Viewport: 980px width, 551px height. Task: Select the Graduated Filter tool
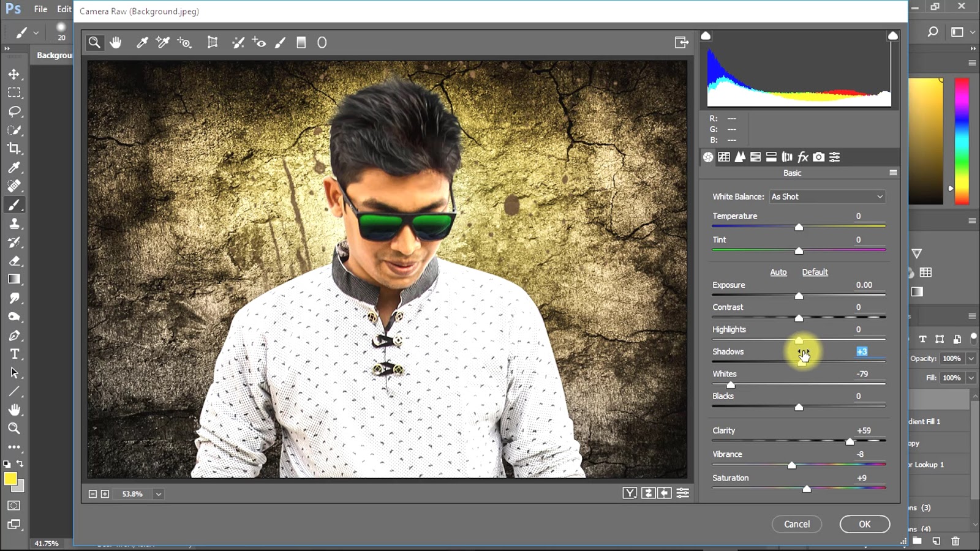pos(301,42)
